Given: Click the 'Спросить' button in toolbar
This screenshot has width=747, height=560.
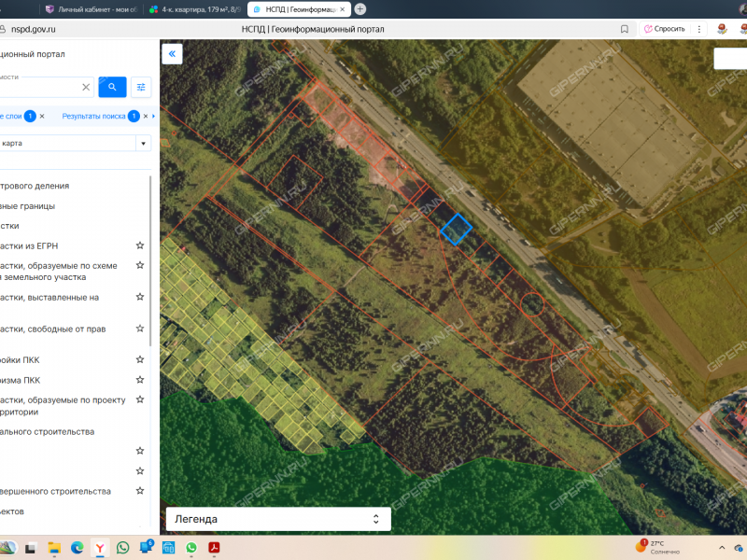Looking at the screenshot, I should pos(665,29).
